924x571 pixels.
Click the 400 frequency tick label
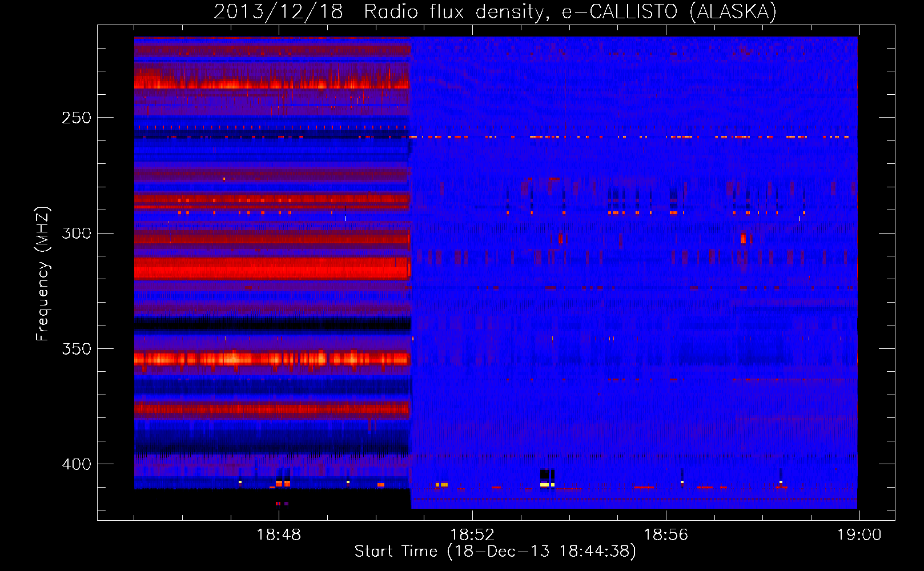pyautogui.click(x=77, y=464)
